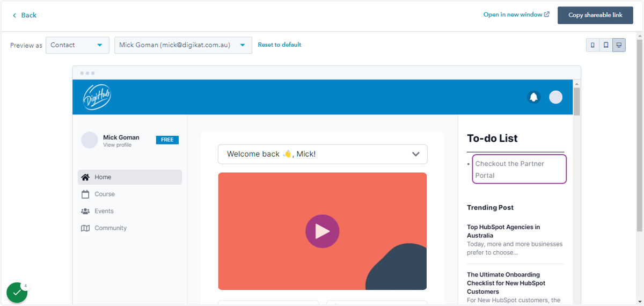Click the Back chevron arrow icon

[x=14, y=15]
